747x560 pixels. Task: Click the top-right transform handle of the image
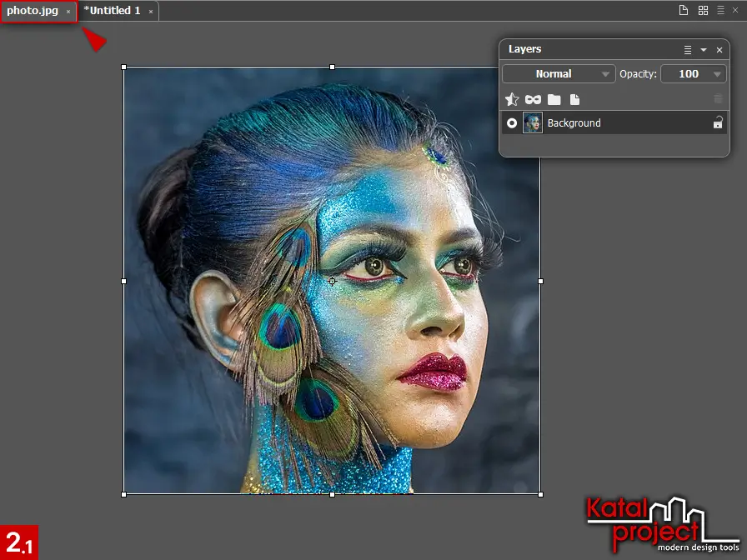[540, 67]
